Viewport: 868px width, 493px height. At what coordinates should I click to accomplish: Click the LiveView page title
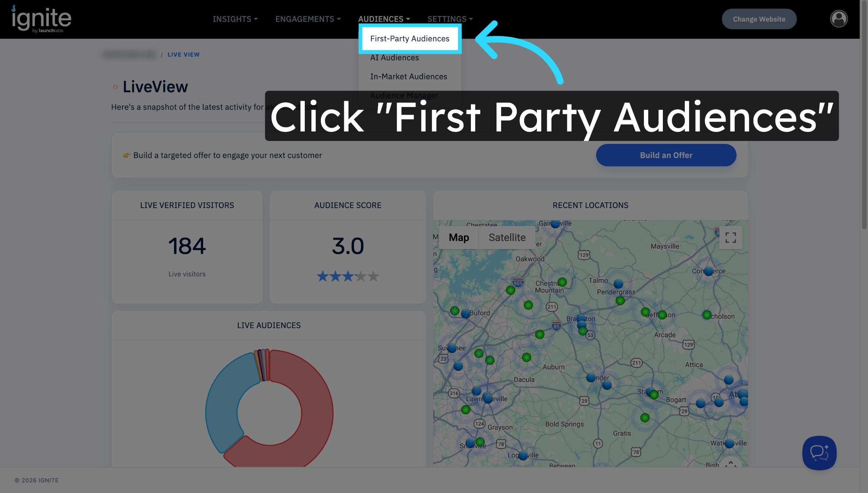click(x=155, y=87)
